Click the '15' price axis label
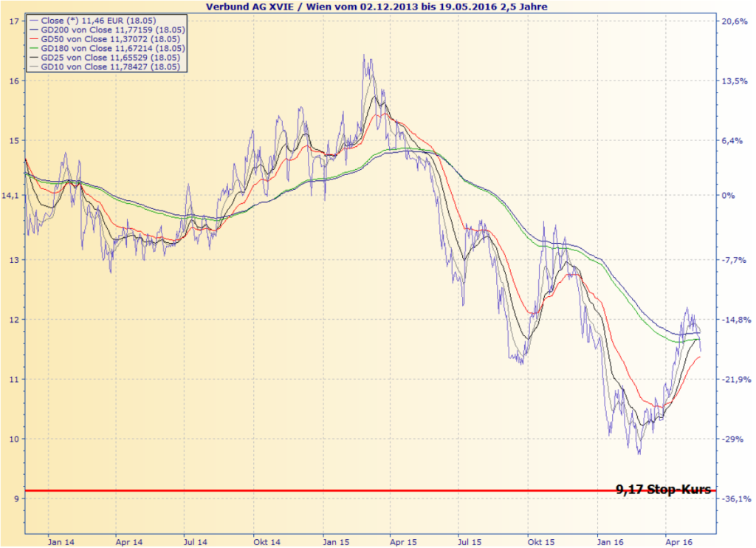This screenshot has width=756, height=548. pyautogui.click(x=14, y=141)
